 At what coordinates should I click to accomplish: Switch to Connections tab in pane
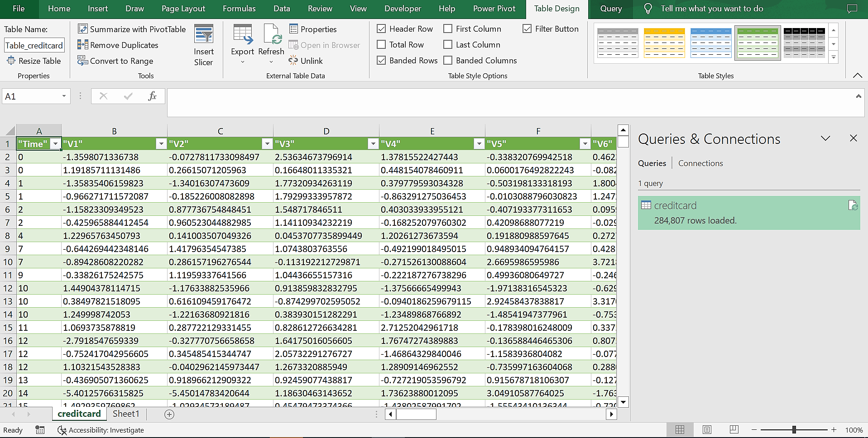coord(700,163)
